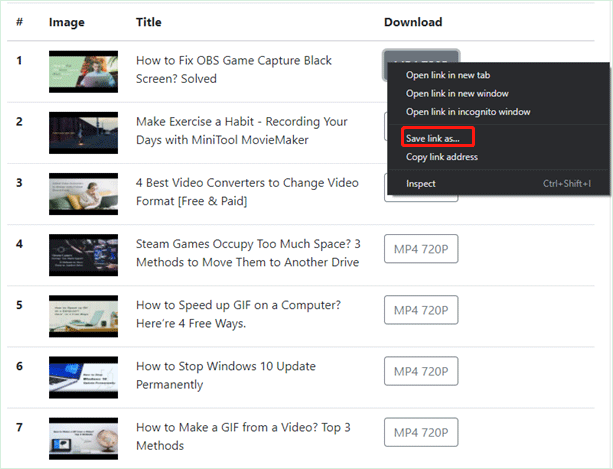Image resolution: width=613 pixels, height=469 pixels.
Task: Click MP4 720P button for Steam Games video
Action: click(x=421, y=249)
